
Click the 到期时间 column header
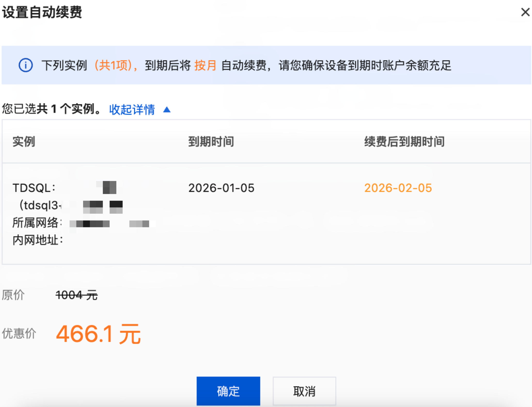(x=211, y=141)
